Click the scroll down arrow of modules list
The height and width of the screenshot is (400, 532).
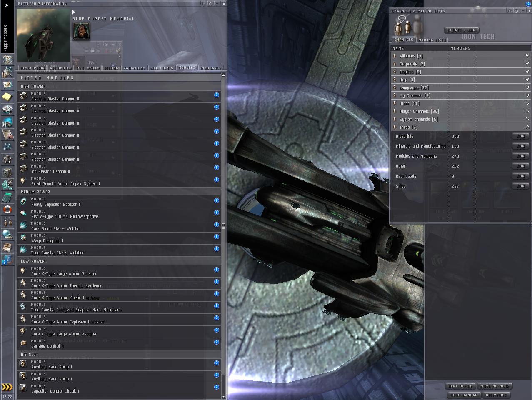point(224,397)
